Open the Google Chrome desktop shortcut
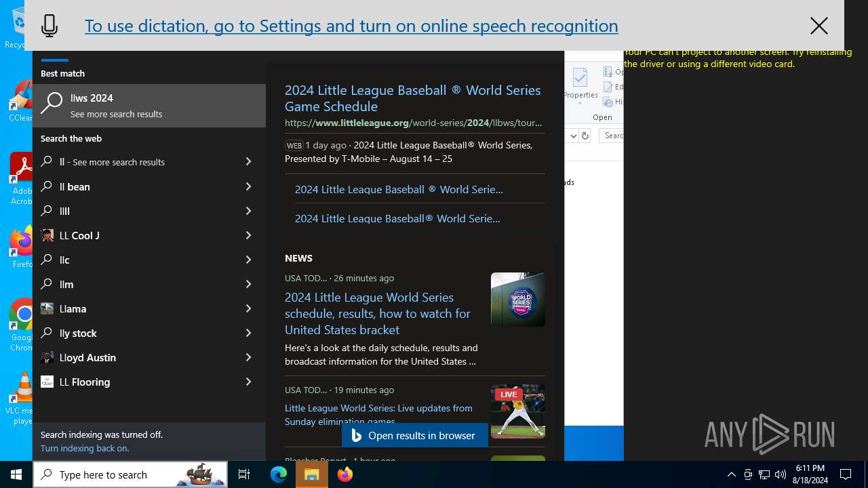Viewport: 868px width, 488px height. pos(22,325)
